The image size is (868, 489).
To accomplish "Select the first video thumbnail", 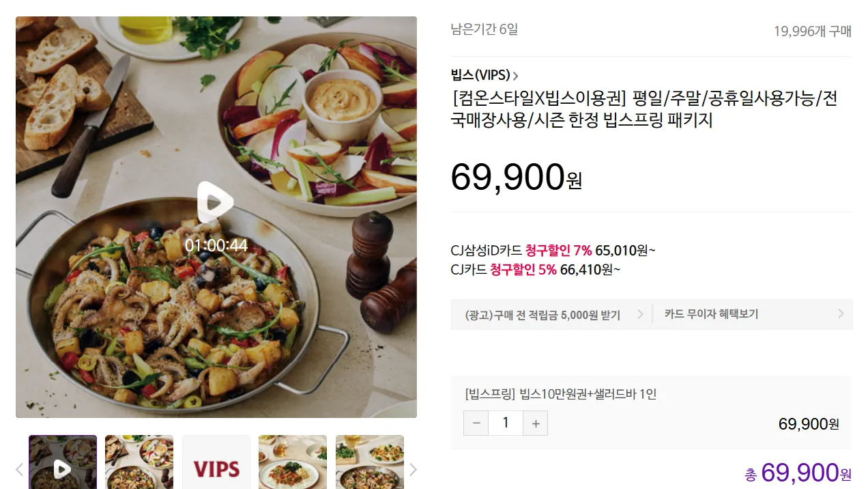I will pos(63,462).
